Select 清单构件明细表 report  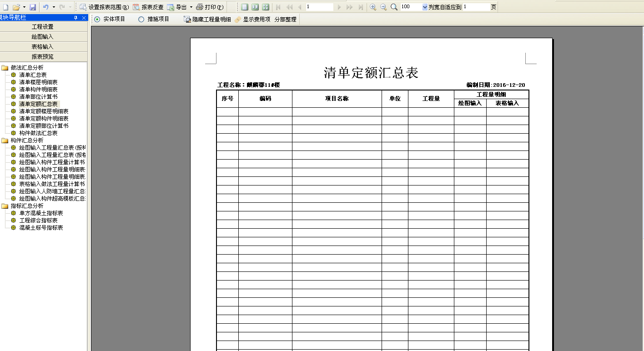38,90
